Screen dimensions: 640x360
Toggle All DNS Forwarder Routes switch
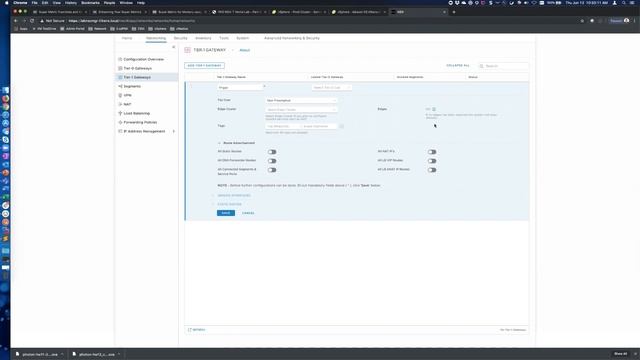272,161
